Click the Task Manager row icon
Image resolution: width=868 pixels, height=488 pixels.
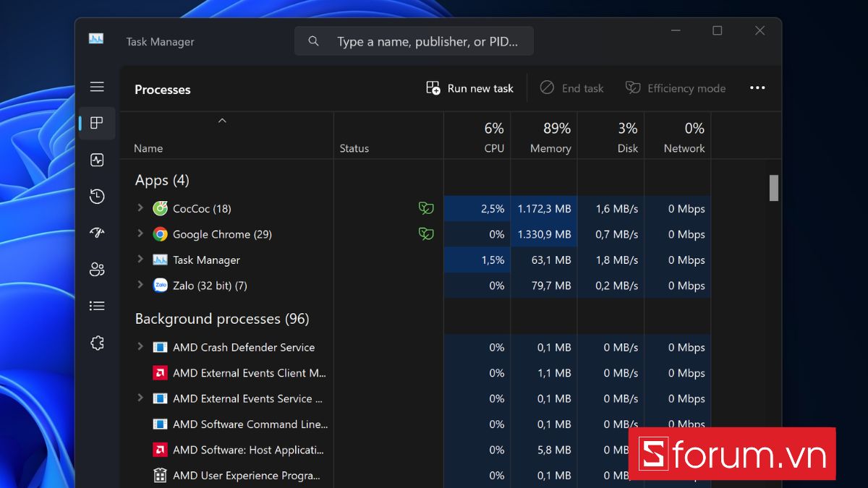pyautogui.click(x=160, y=260)
